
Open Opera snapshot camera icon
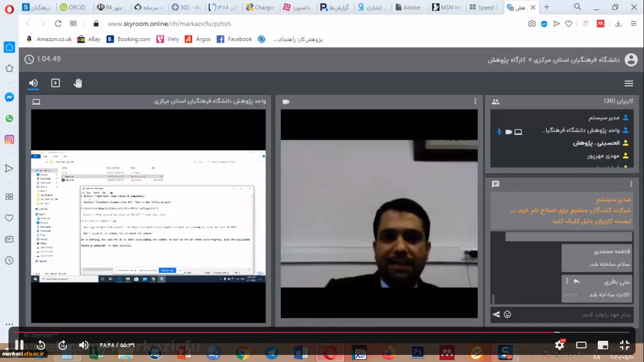pos(532,24)
